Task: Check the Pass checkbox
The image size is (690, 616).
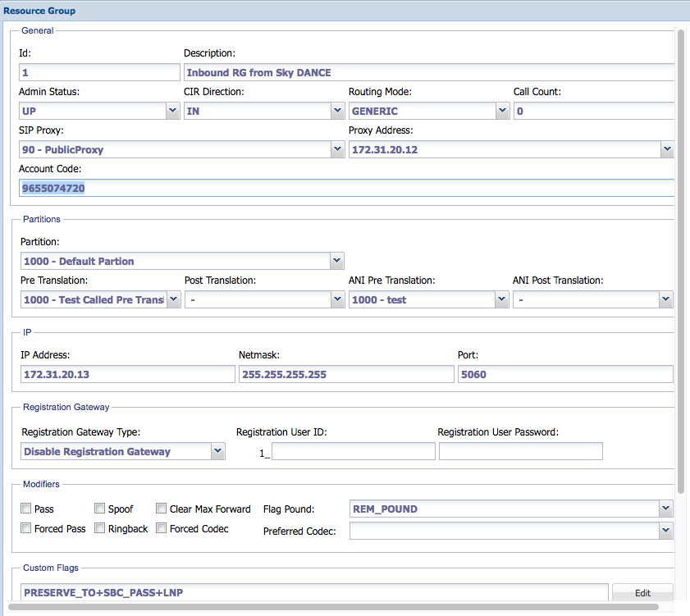Action: (26, 509)
